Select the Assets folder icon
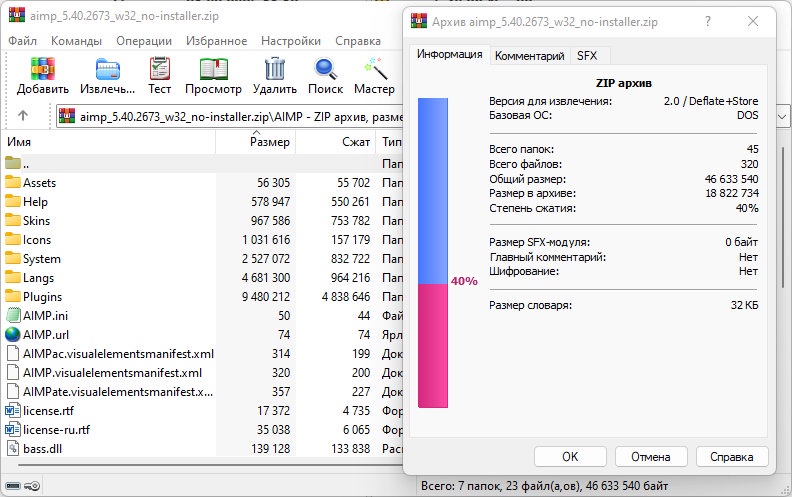Viewport: 792px width, 497px height. pyautogui.click(x=13, y=182)
